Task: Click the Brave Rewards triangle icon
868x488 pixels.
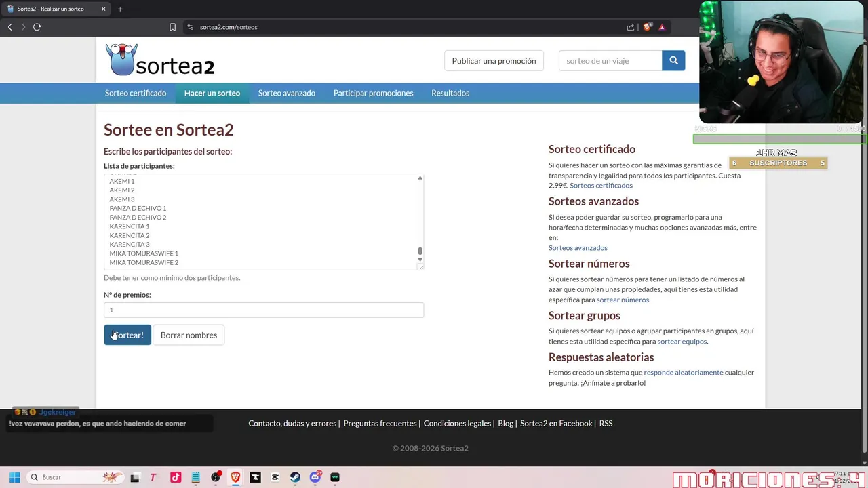Action: [x=662, y=27]
